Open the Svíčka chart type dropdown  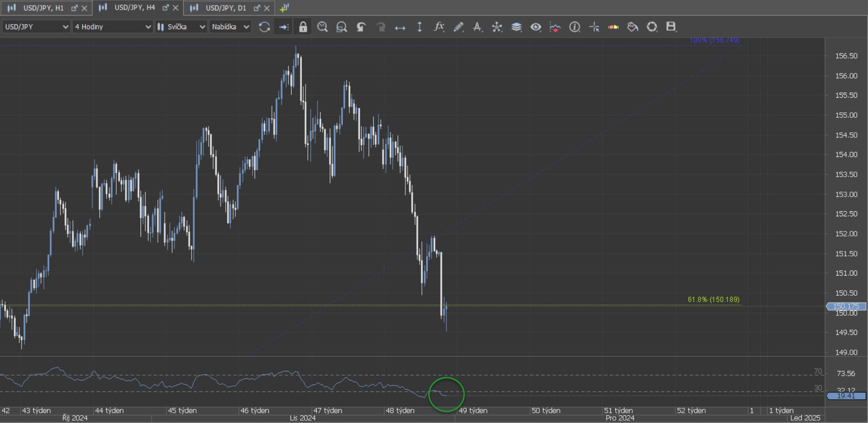[181, 27]
